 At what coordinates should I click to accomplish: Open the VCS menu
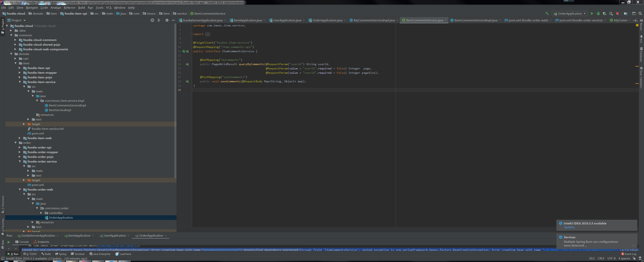point(109,7)
